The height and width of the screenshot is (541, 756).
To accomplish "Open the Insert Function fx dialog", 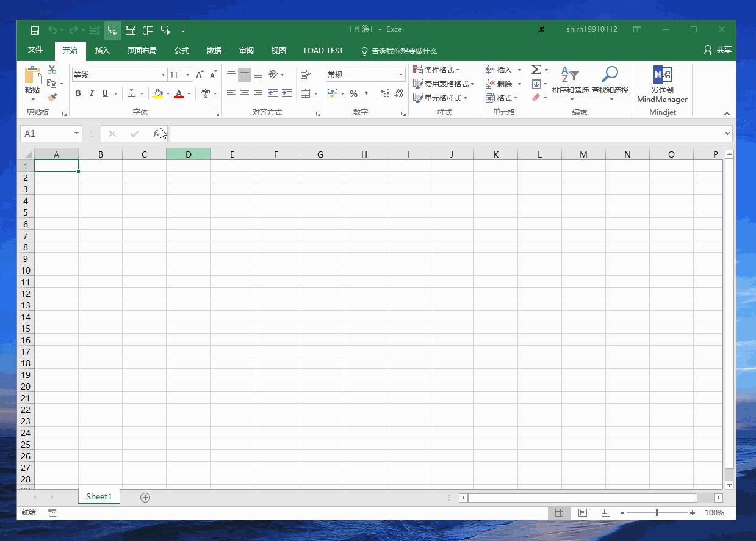I will coord(156,133).
